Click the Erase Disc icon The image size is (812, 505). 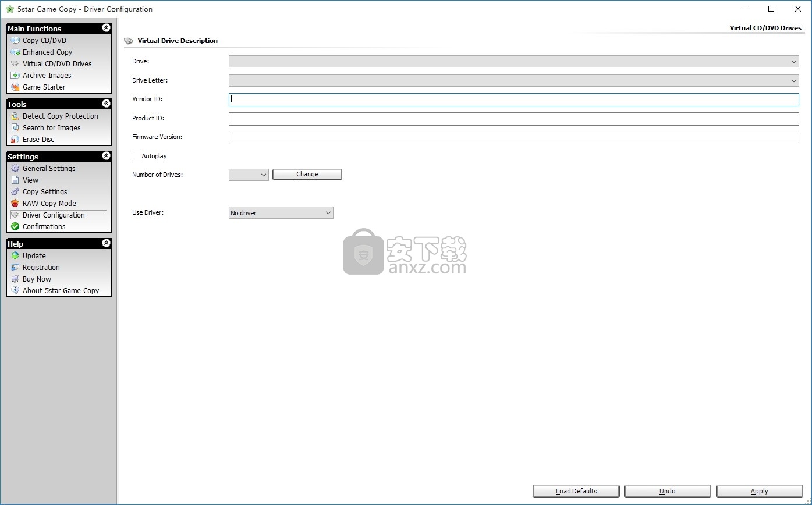coord(15,139)
